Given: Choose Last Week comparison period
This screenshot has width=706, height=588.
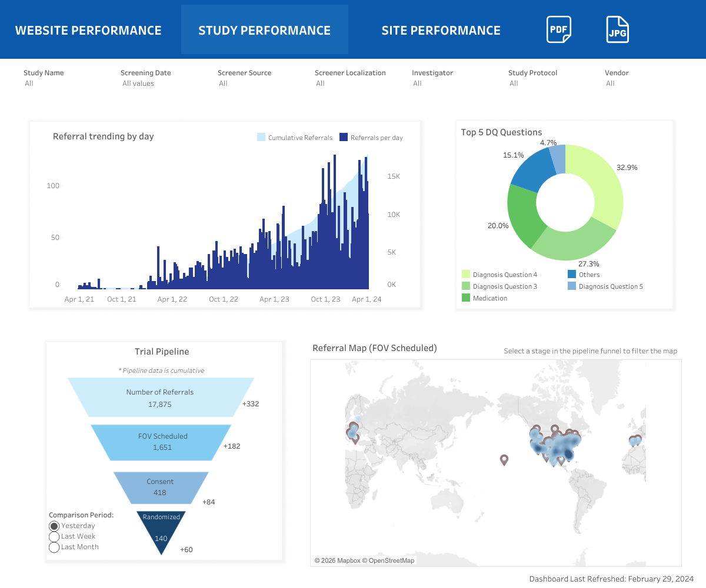Looking at the screenshot, I should point(54,536).
